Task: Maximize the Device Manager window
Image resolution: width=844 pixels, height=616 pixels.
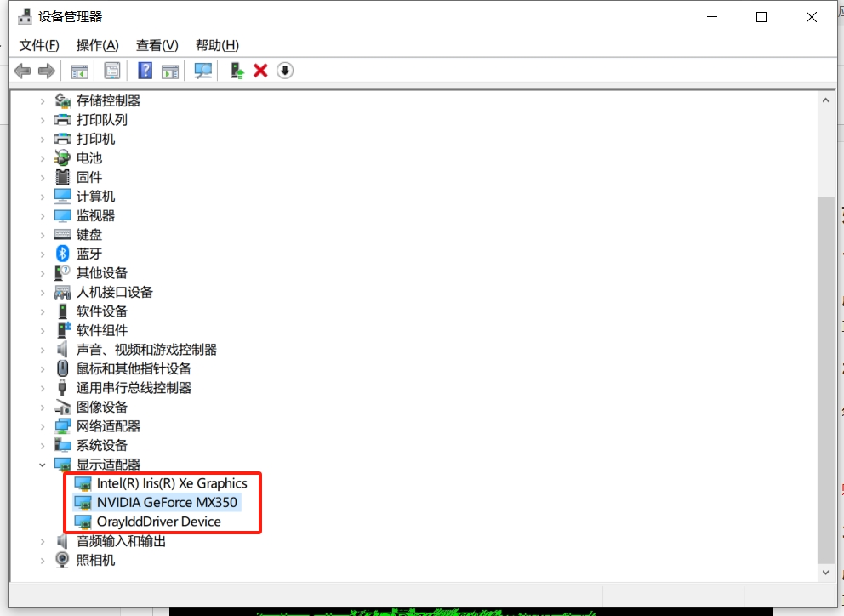Action: 761,17
